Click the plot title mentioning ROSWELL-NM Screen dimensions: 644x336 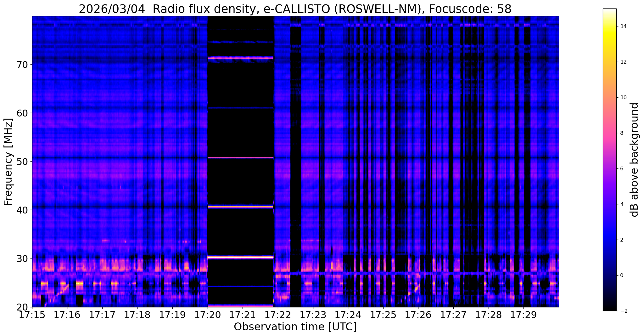click(x=295, y=9)
